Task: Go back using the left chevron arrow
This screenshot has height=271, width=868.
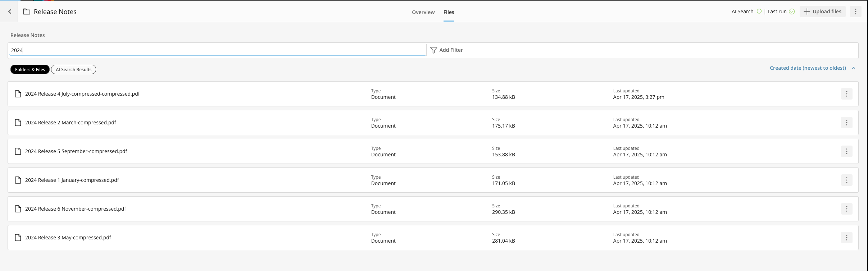Action: 10,12
